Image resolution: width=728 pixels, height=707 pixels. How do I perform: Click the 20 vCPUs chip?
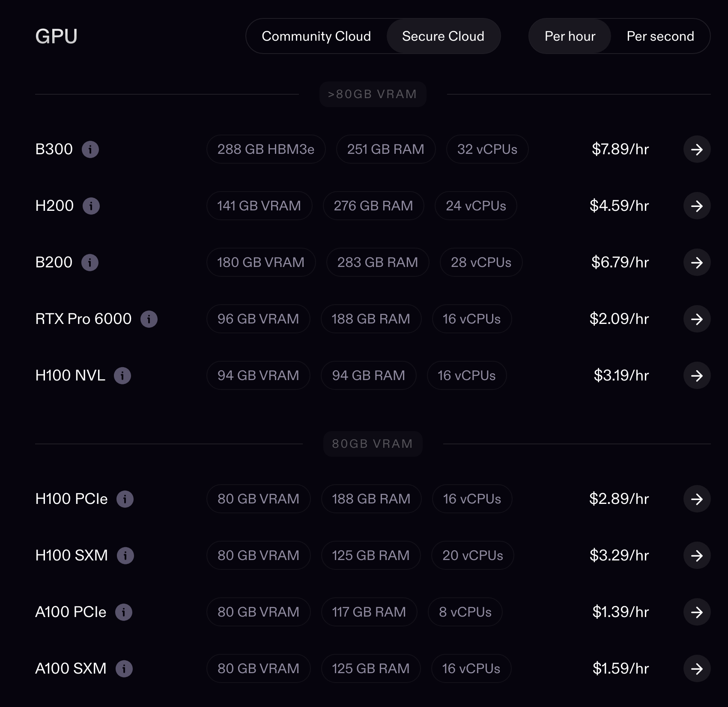click(x=473, y=555)
